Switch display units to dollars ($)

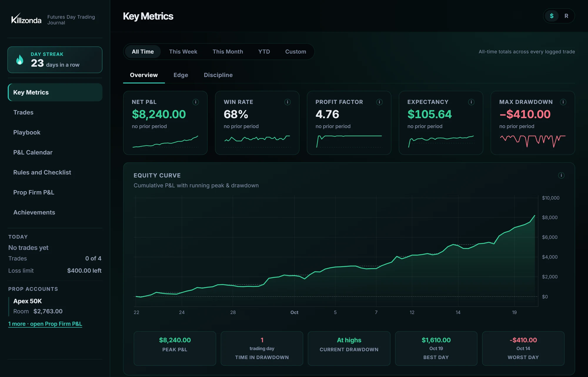pyautogui.click(x=552, y=16)
